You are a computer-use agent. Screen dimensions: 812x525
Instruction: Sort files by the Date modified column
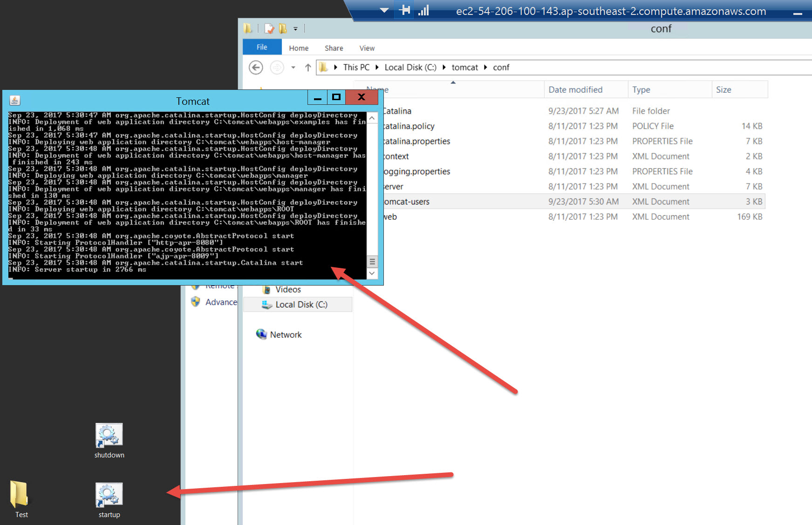(x=575, y=89)
